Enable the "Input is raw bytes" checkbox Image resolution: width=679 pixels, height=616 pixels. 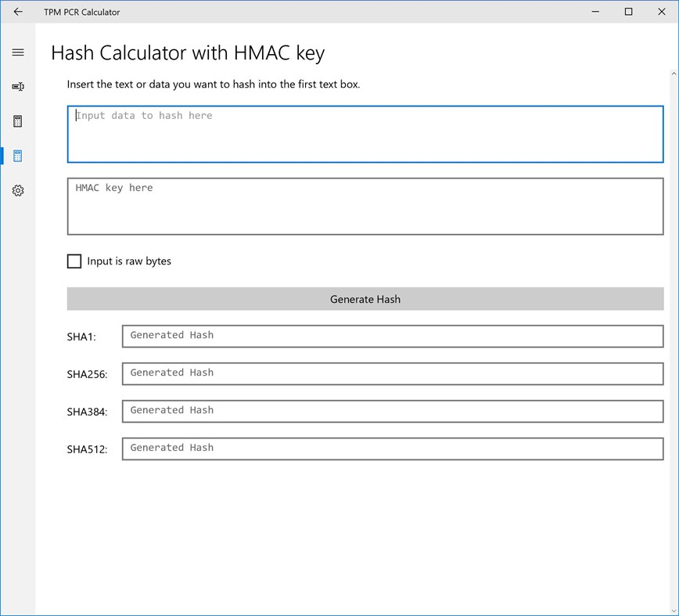coord(74,261)
